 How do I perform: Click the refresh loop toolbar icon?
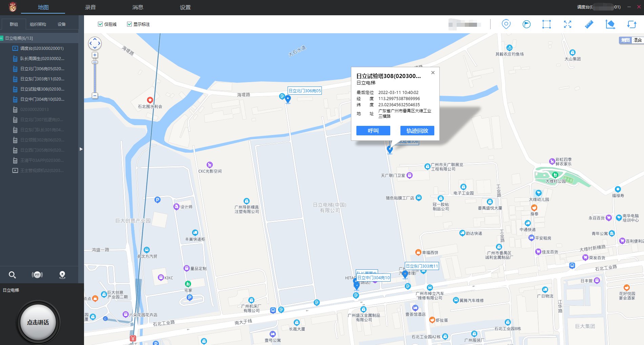point(631,24)
